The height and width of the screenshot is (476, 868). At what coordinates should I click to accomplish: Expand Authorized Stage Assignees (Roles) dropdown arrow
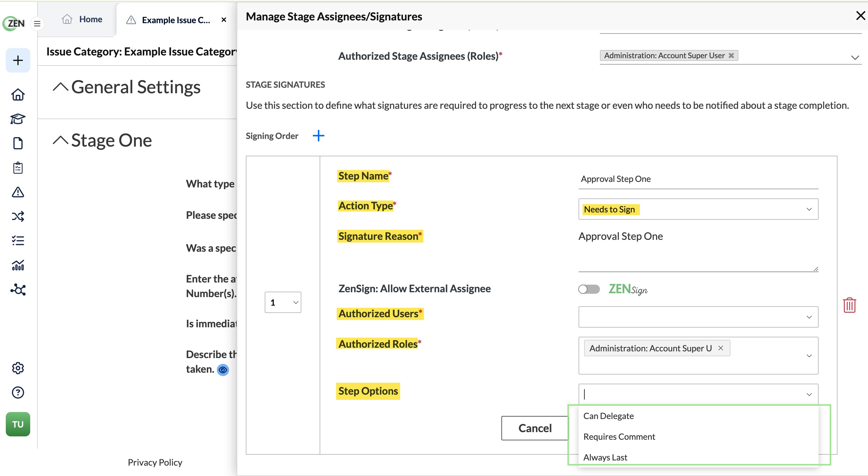coord(855,58)
